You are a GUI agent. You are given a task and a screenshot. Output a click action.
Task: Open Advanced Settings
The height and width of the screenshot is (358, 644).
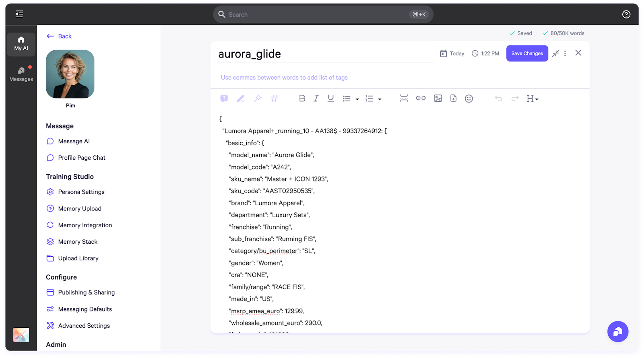pos(78,326)
